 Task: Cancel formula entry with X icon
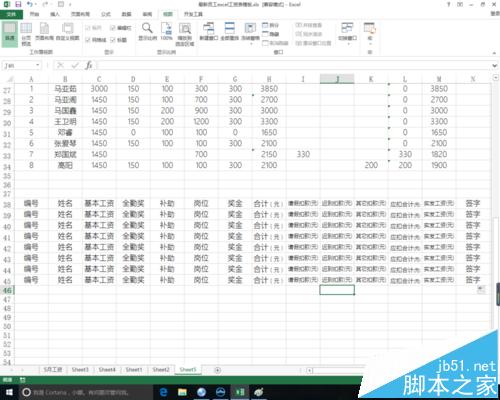coord(60,65)
